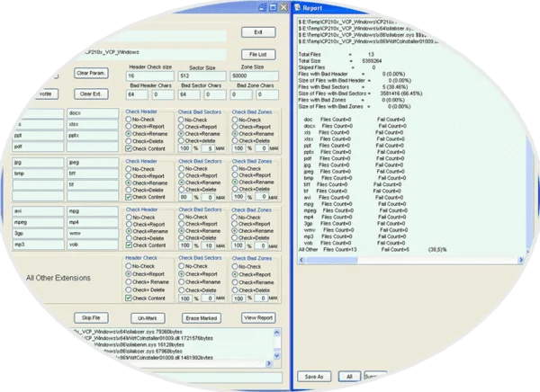Click Save As in Report window
The width and height of the screenshot is (540, 392).
click(314, 376)
